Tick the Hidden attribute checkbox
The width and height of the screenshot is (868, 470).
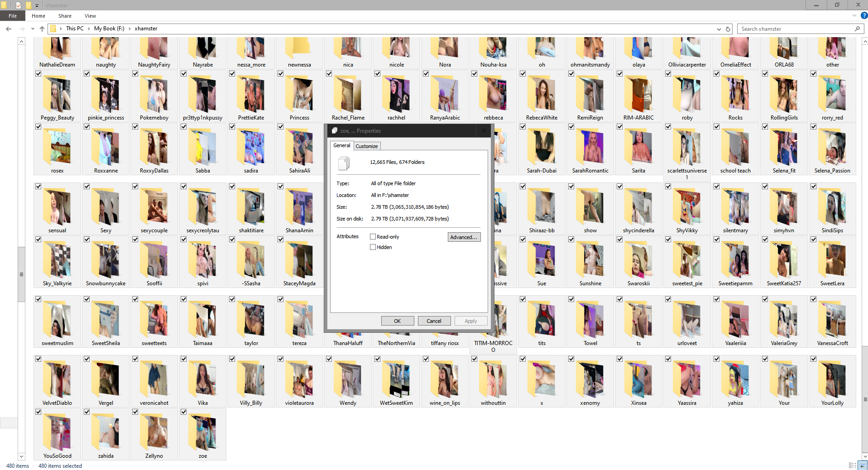373,247
